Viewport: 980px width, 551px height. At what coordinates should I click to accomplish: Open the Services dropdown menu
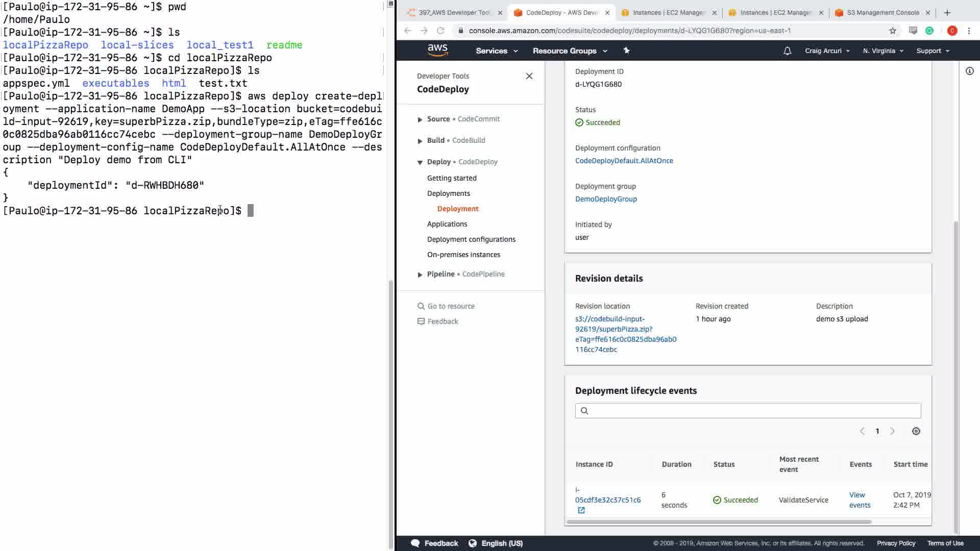[x=496, y=51]
